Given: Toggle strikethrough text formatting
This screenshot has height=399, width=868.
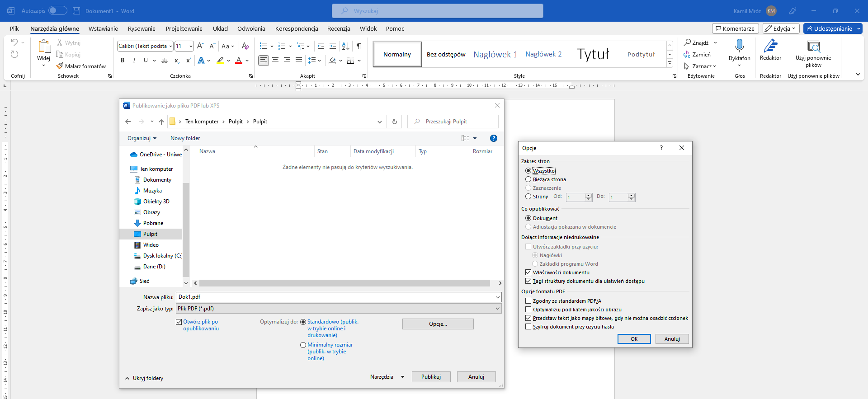Looking at the screenshot, I should (165, 61).
